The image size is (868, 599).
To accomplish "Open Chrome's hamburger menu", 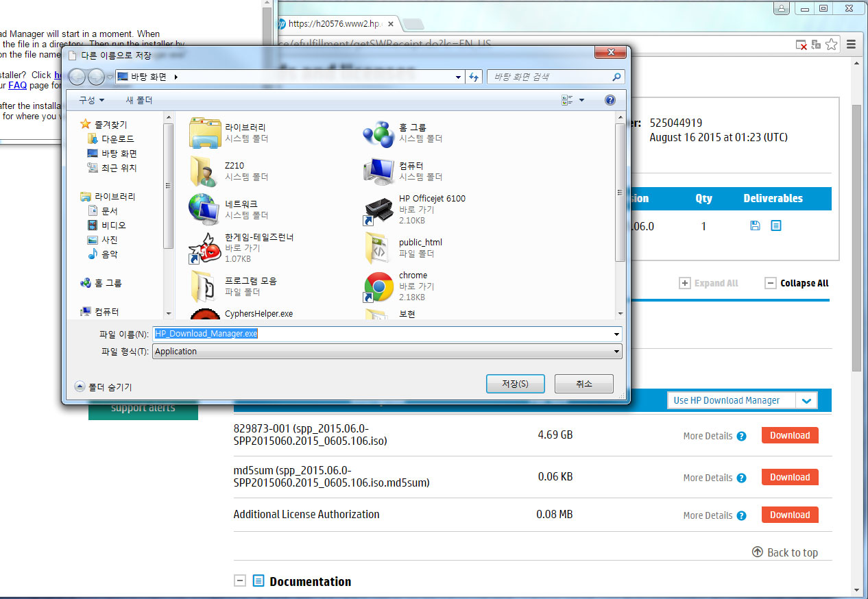I will click(851, 45).
